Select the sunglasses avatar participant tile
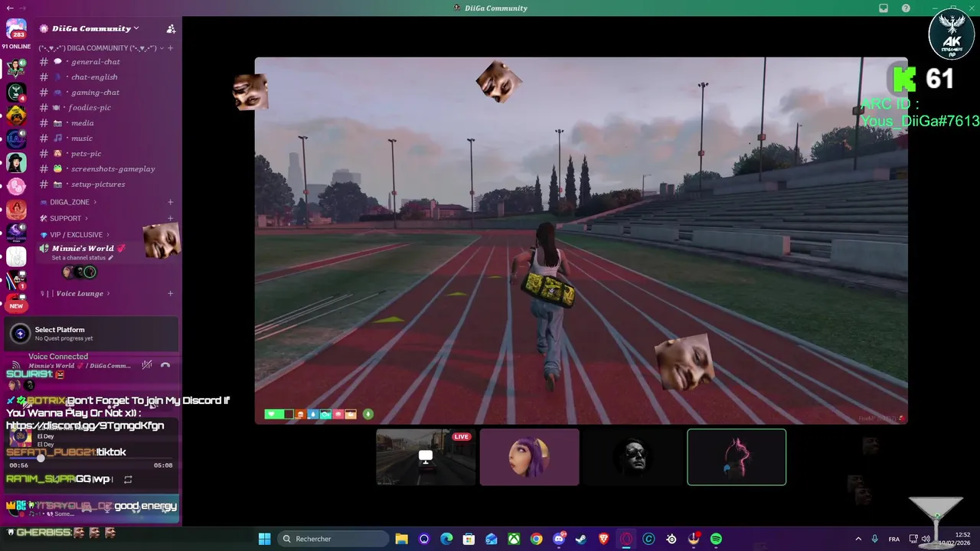This screenshot has height=551, width=980. pos(633,457)
